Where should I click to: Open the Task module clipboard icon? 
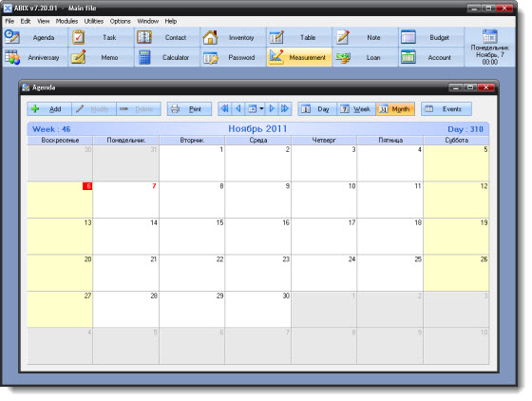click(78, 37)
